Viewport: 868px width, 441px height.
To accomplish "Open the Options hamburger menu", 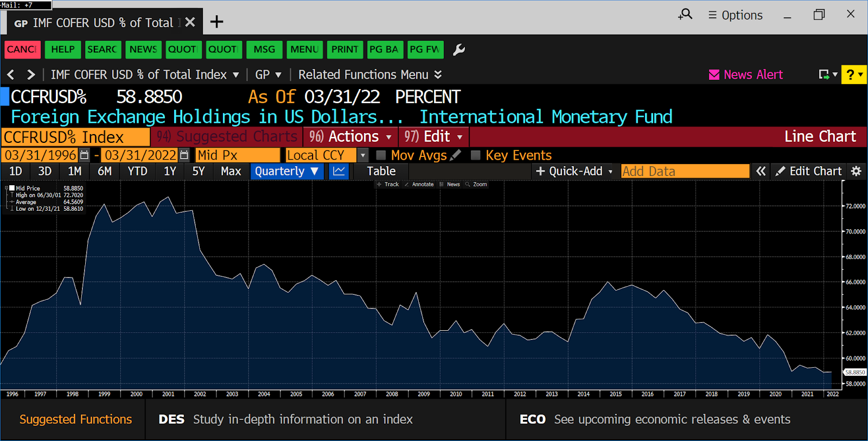I will tap(735, 15).
